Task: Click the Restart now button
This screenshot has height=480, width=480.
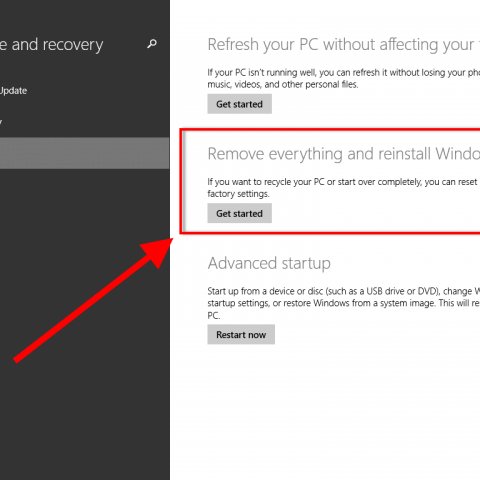Action: [241, 334]
